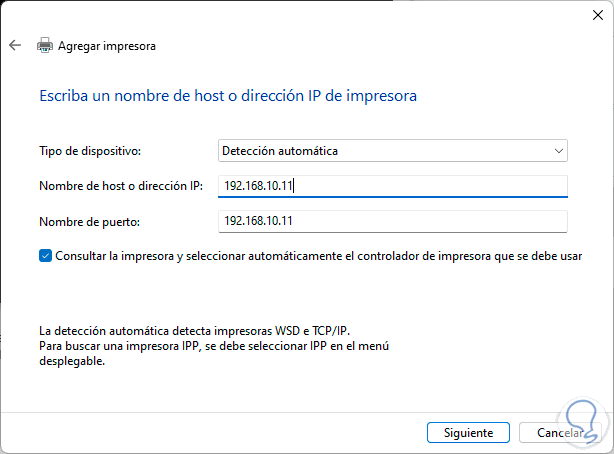614x454 pixels.
Task: Click the Consultar la impresora checkbox label text
Action: (318, 256)
